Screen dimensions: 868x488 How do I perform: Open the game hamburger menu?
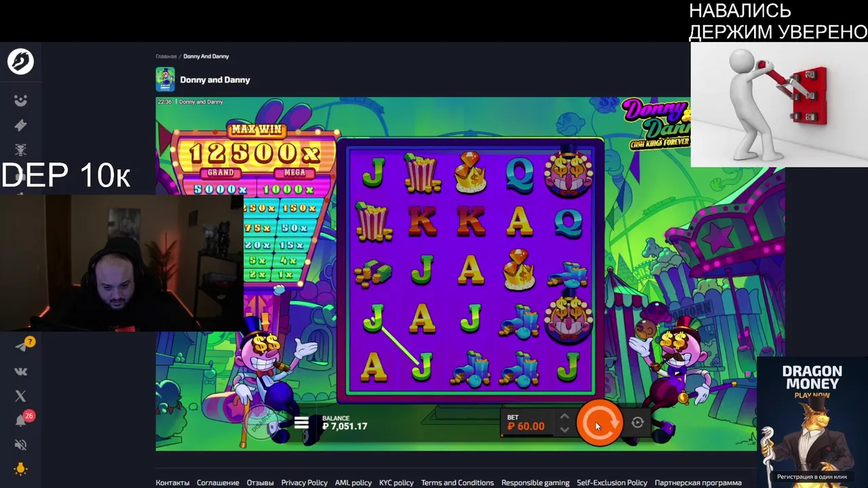[x=302, y=423]
